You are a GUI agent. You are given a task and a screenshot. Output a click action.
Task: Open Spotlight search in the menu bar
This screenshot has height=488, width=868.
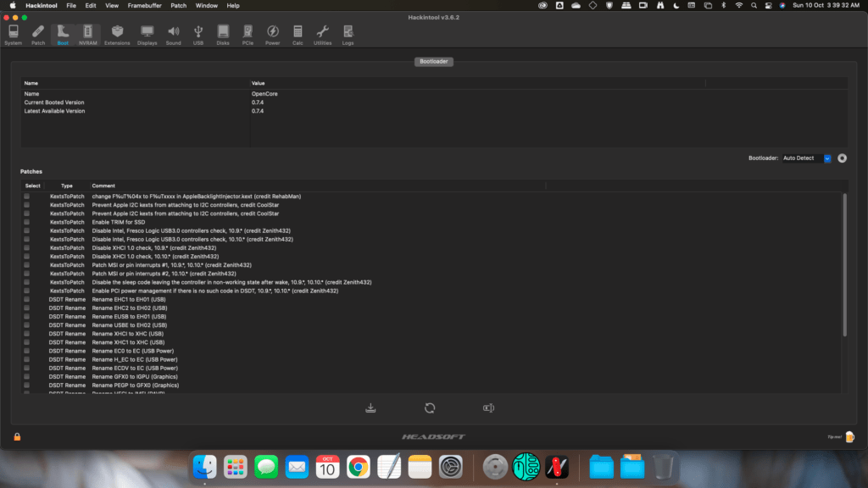point(754,6)
